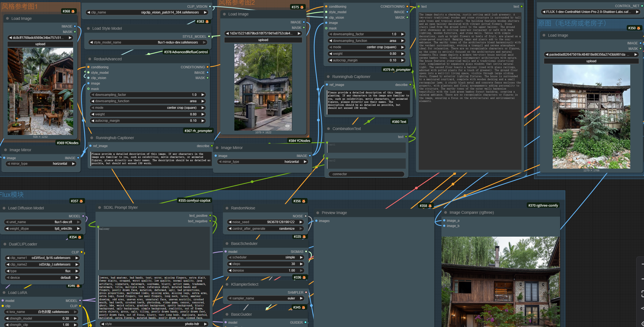Click the fox badge #346 above Load LoRA
644x327 pixels.
tap(74, 286)
